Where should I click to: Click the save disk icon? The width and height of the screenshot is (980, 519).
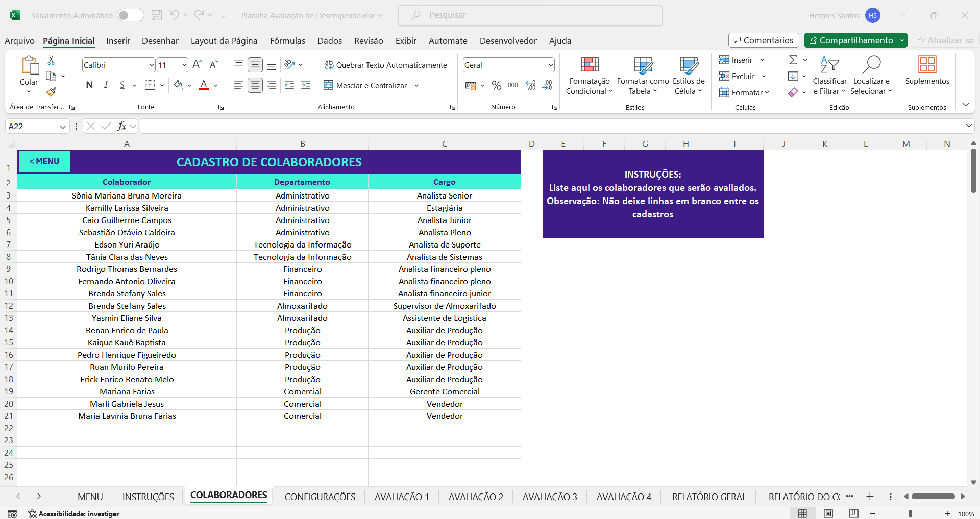click(x=157, y=15)
